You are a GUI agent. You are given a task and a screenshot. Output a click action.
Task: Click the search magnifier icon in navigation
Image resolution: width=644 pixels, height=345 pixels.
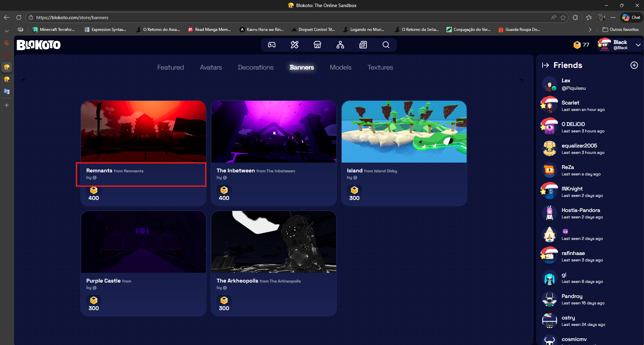click(386, 45)
